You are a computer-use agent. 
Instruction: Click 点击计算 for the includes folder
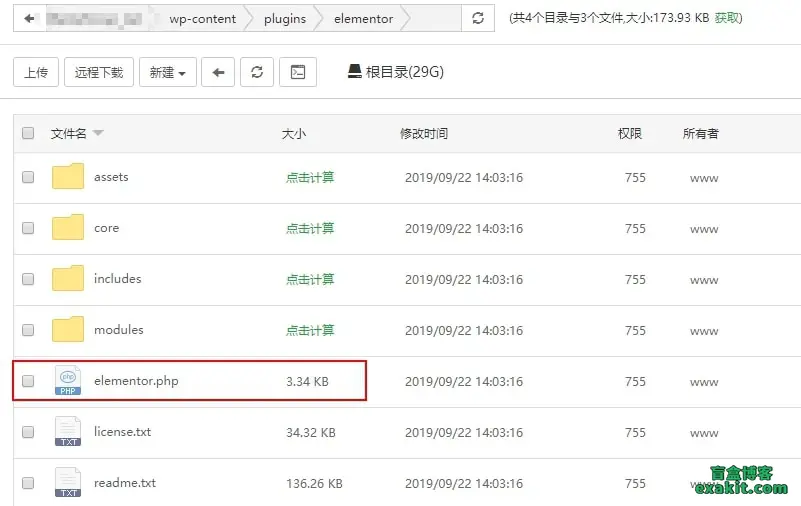(310, 279)
